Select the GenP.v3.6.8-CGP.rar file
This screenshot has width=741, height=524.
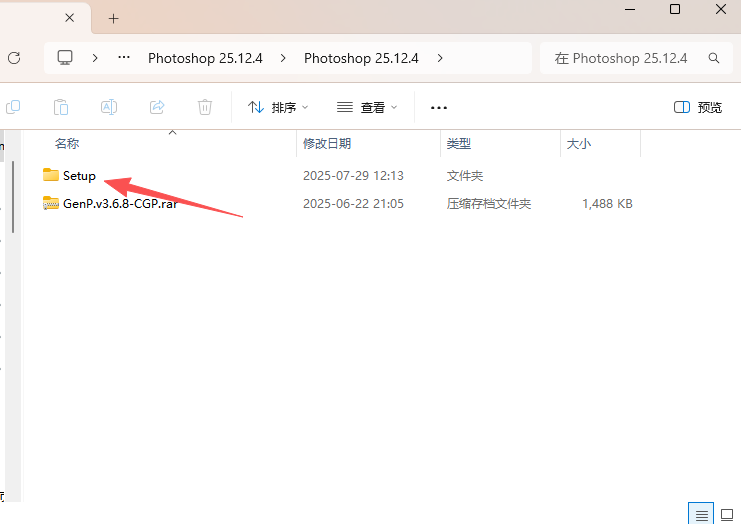point(119,204)
